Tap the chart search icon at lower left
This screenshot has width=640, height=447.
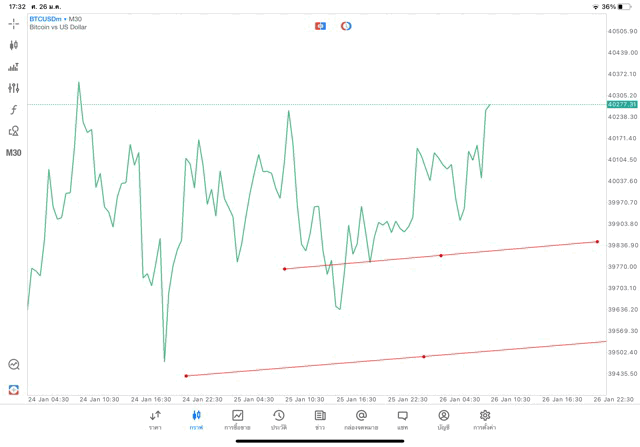14,365
